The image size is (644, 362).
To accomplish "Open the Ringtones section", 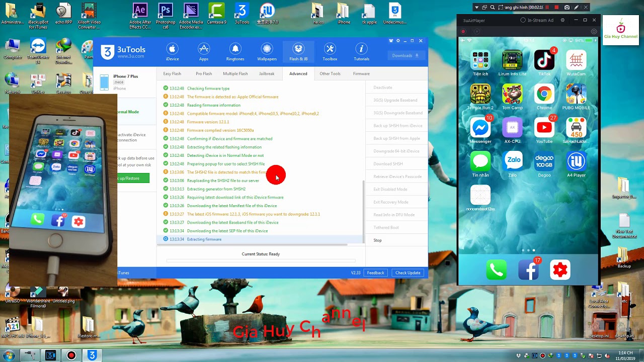I will pos(235,52).
